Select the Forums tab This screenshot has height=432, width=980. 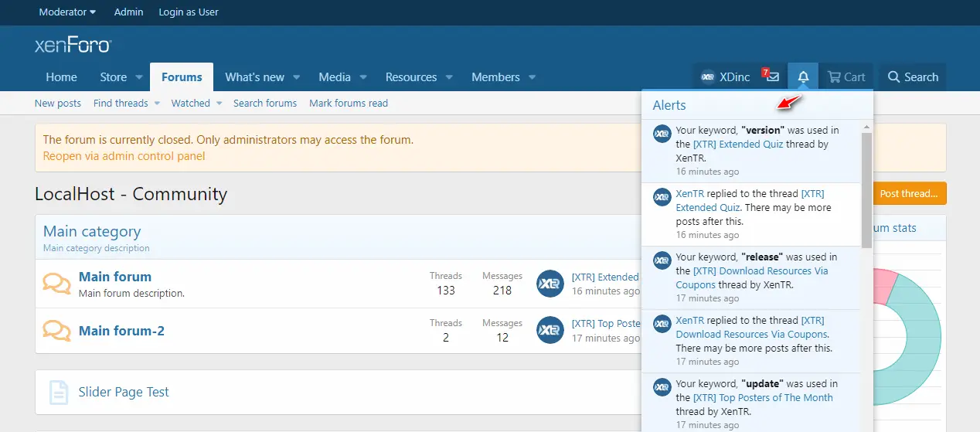pos(182,77)
